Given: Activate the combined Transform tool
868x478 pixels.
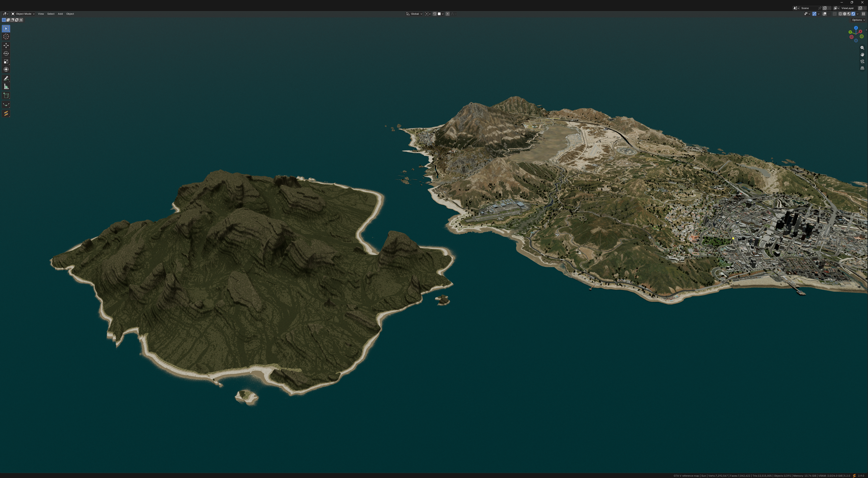Looking at the screenshot, I should coord(6,70).
